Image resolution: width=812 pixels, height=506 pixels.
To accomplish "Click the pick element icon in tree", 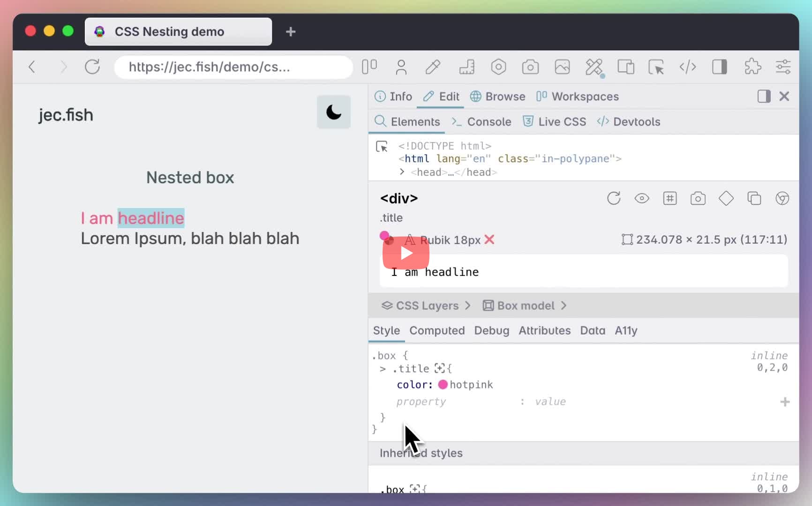I will pos(382,147).
